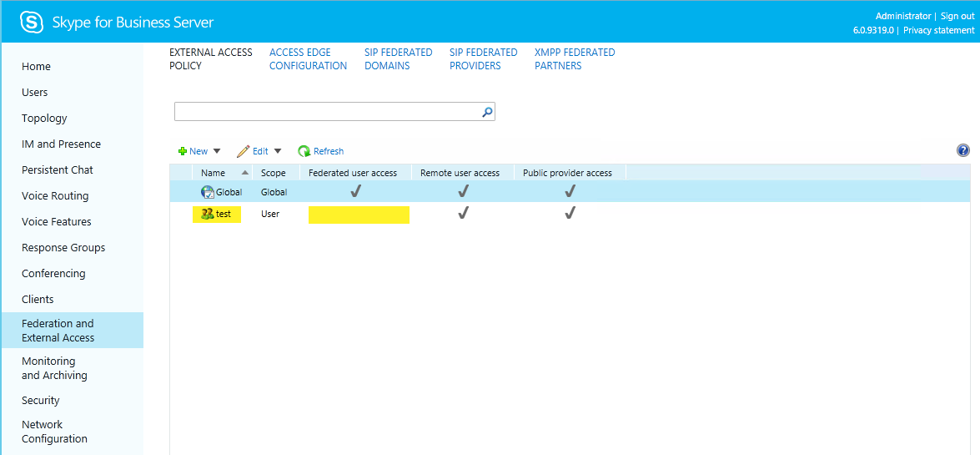980x455 pixels.
Task: Switch to XMPP Federated Partners tab
Action: tap(575, 58)
